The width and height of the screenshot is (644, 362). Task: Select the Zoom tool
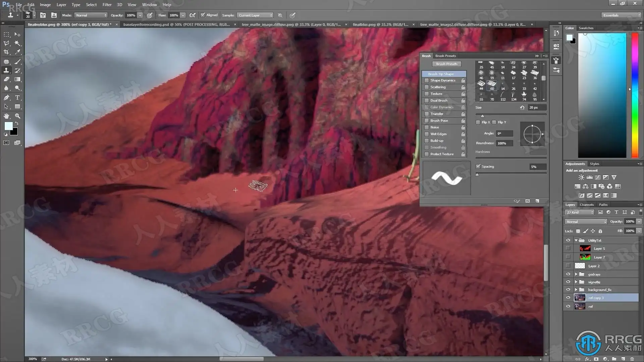pos(17,116)
